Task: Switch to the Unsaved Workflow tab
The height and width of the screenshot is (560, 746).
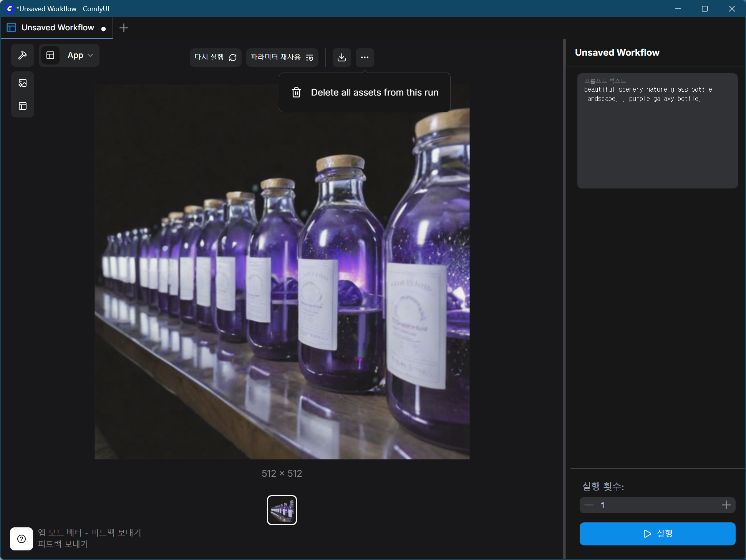Action: [x=58, y=28]
